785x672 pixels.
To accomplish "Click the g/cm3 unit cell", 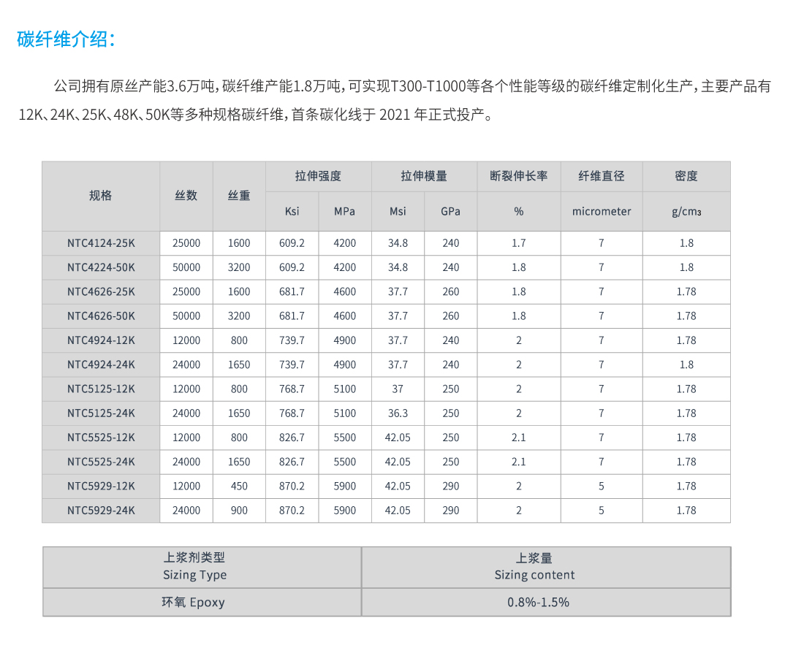I will coord(686,212).
